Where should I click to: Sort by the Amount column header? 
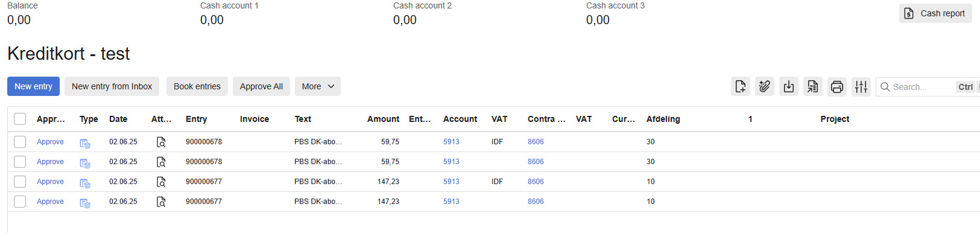click(x=383, y=119)
